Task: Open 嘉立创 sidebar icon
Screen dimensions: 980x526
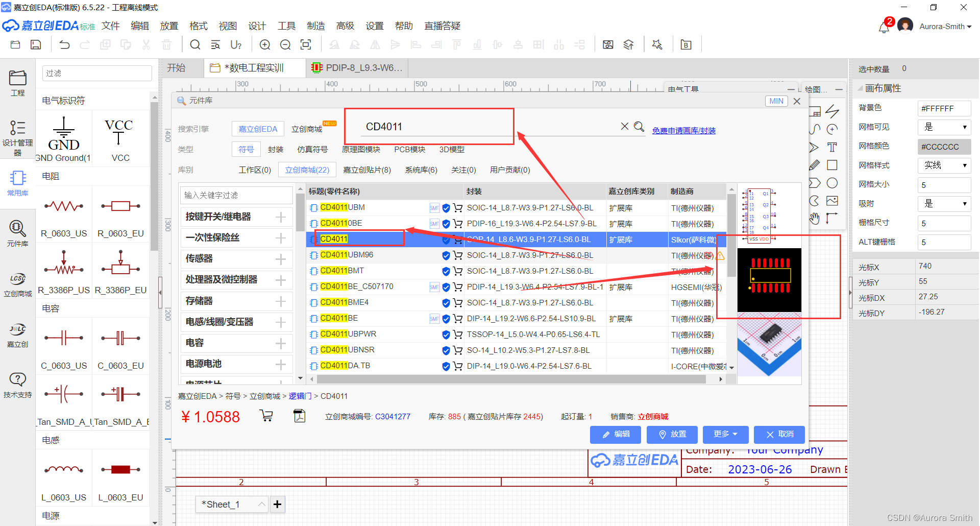Action: 17,334
